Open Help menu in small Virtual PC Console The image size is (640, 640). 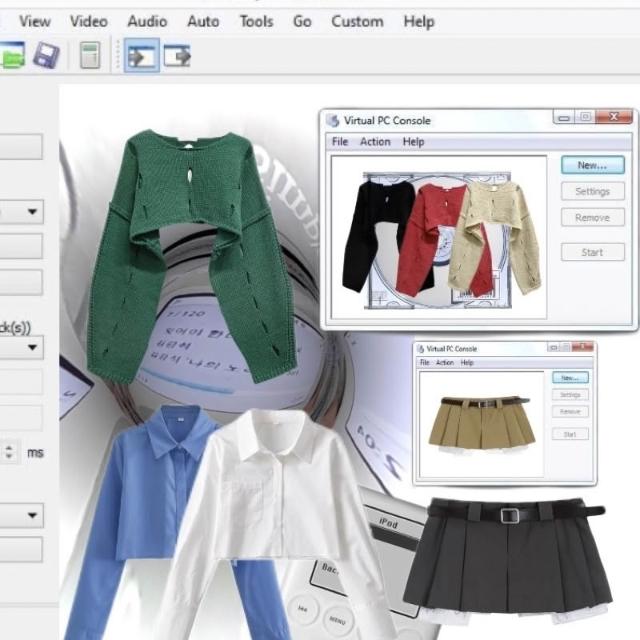(x=467, y=362)
